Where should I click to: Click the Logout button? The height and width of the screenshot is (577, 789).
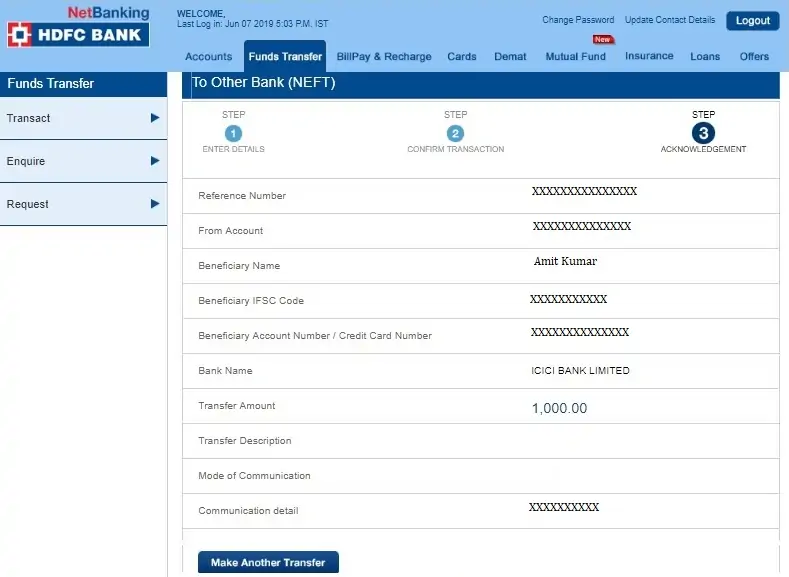point(753,21)
